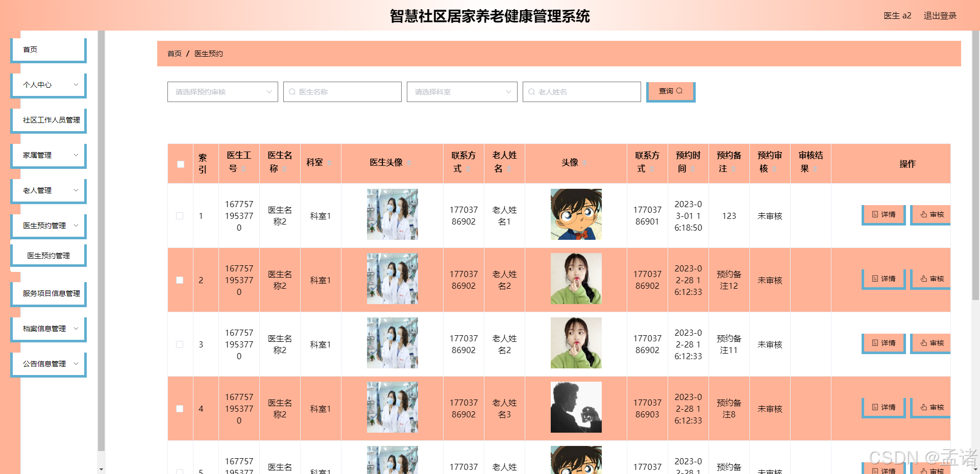
Task: Expand the 个人中心 sidebar section
Action: pos(48,85)
